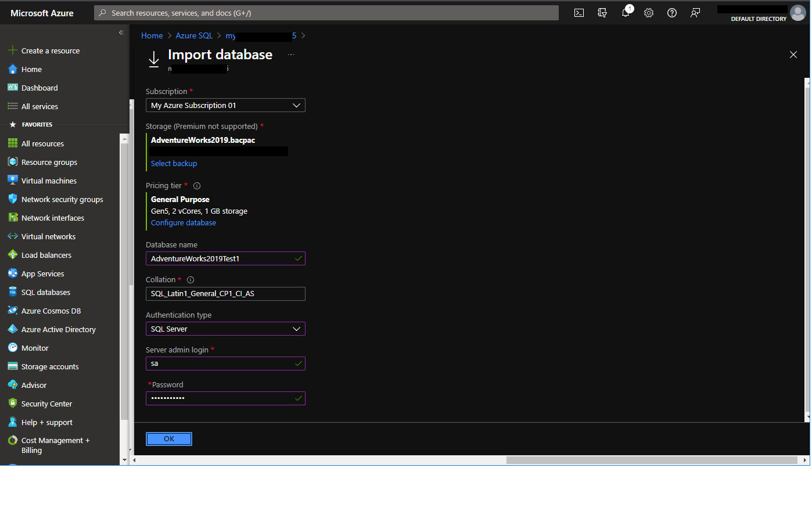The width and height of the screenshot is (812, 511).
Task: Go to Azure SQL breadcrumb link
Action: [194, 35]
